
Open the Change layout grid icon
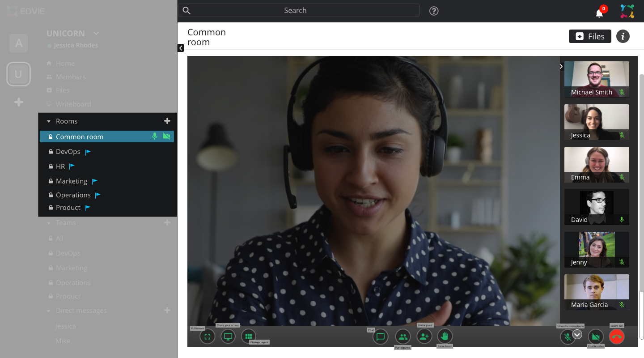(x=249, y=337)
